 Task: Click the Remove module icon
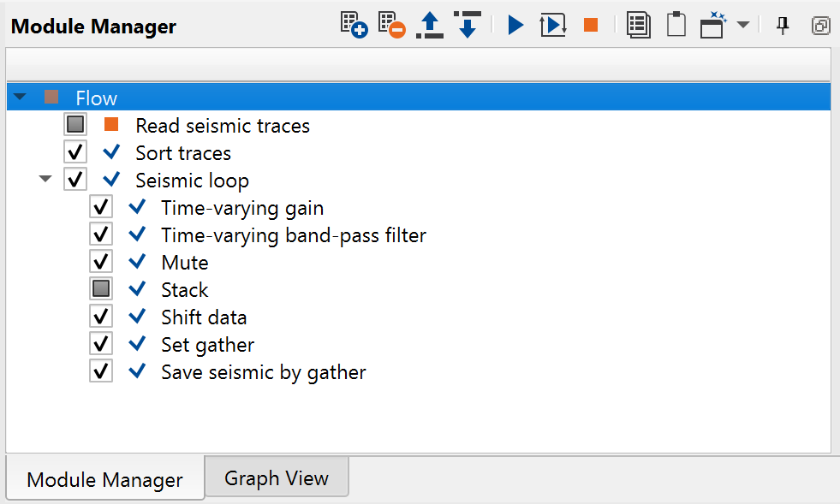point(391,25)
